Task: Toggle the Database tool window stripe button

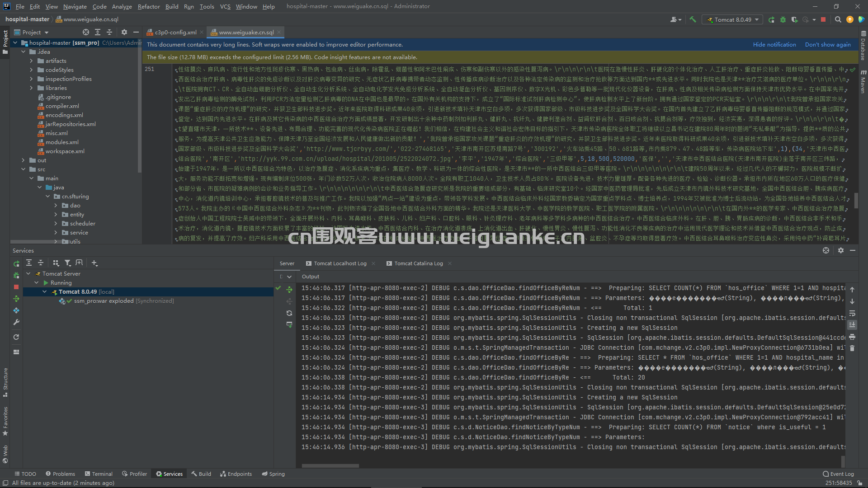Action: point(863,46)
